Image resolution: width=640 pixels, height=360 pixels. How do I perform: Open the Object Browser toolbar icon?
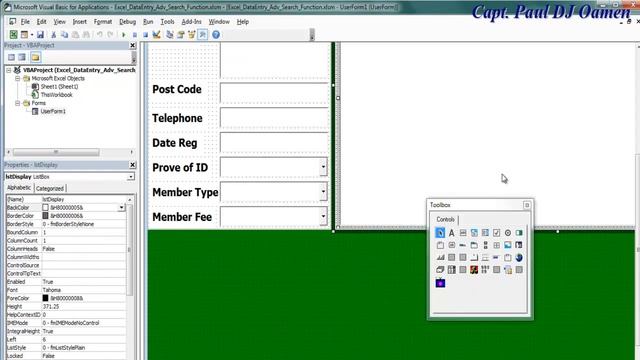click(191, 35)
